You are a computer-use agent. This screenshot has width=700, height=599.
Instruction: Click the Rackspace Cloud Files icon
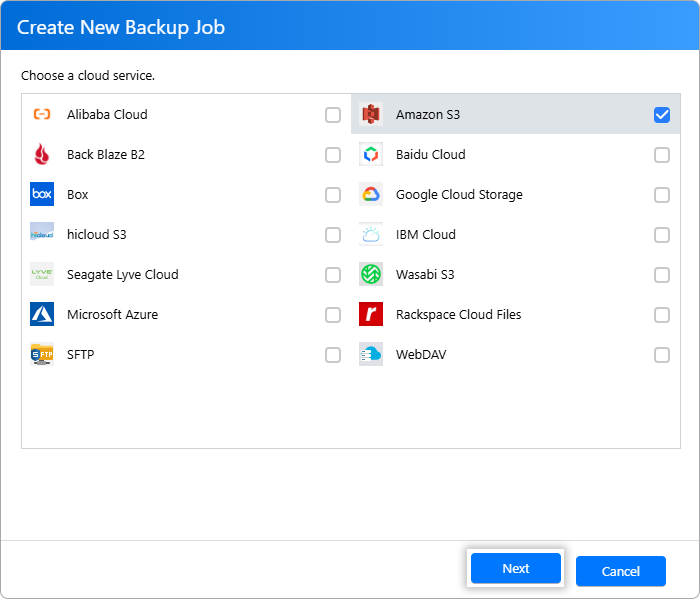[x=371, y=314]
